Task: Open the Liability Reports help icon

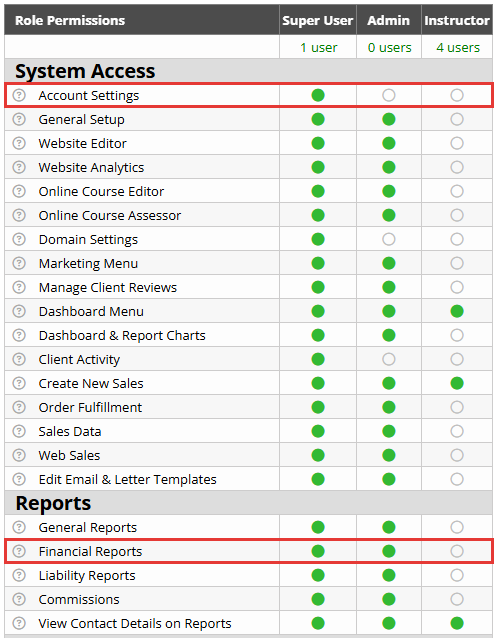Action: tap(19, 575)
